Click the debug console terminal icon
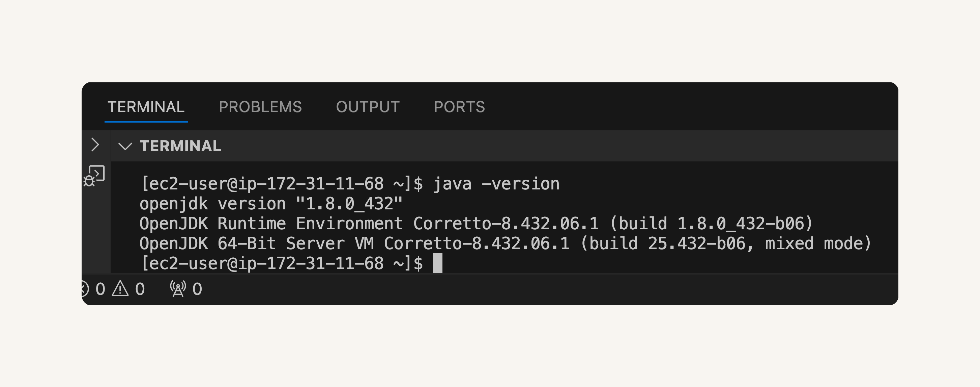Viewport: 980px width, 387px height. click(94, 176)
